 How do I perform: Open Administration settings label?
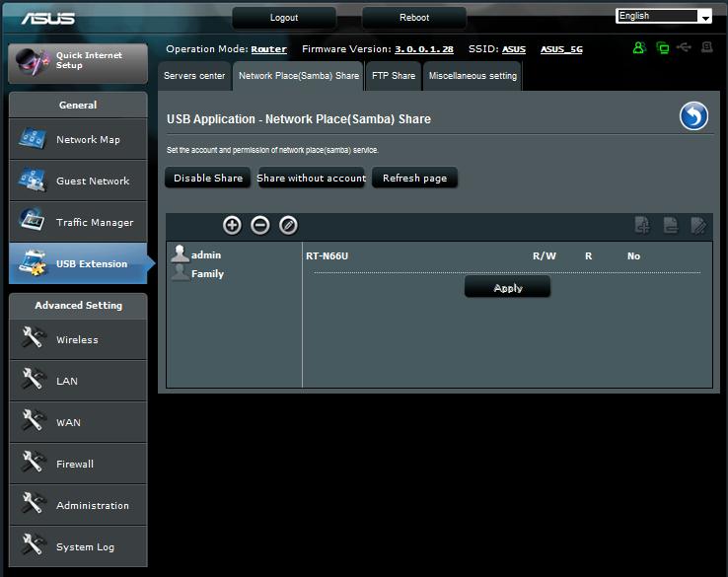[x=93, y=505]
